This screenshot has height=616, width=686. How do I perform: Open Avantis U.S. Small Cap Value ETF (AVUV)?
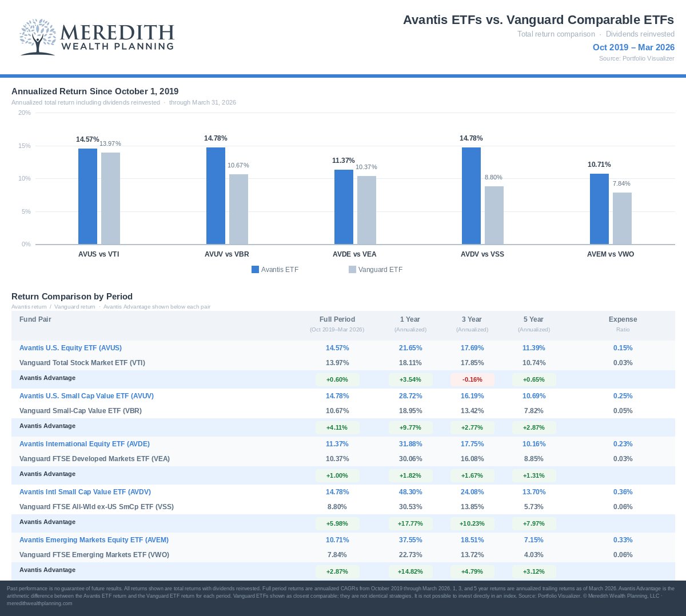point(86,396)
